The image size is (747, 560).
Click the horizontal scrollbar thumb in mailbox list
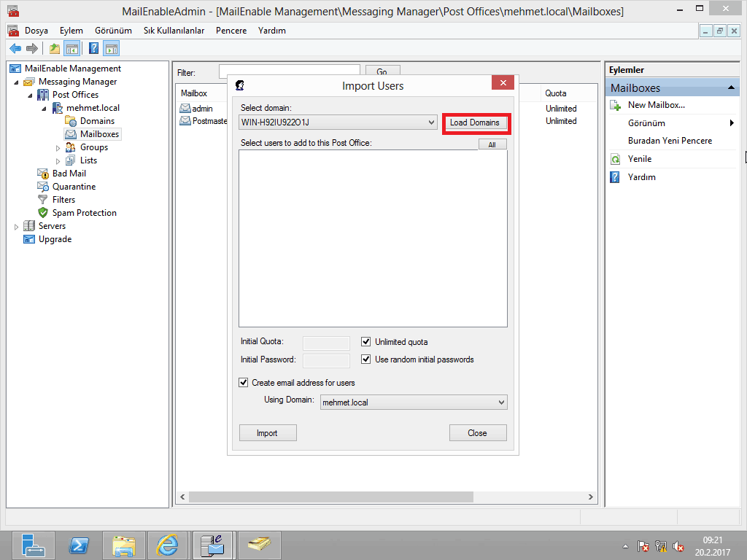tap(331, 497)
